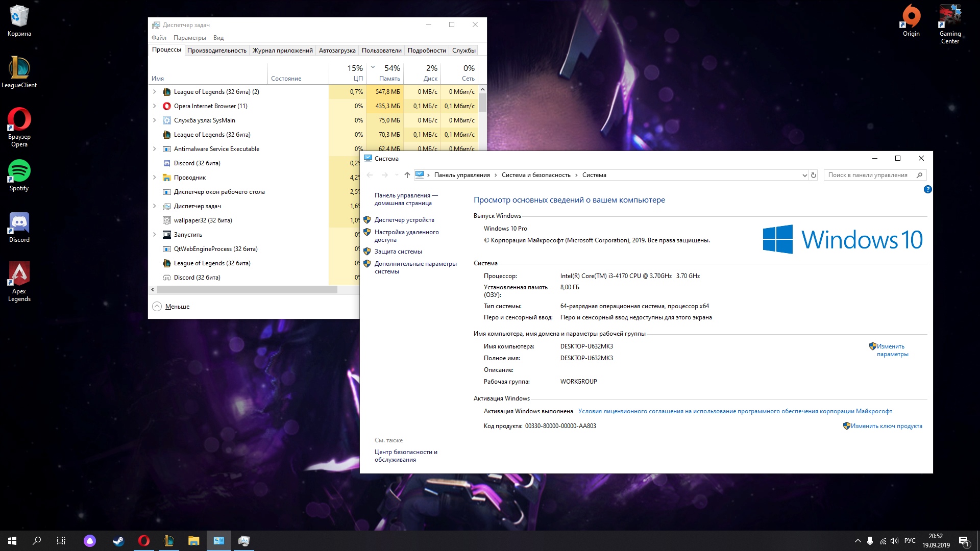
Task: Open Центр безопасности и обслуживания link
Action: pos(406,456)
